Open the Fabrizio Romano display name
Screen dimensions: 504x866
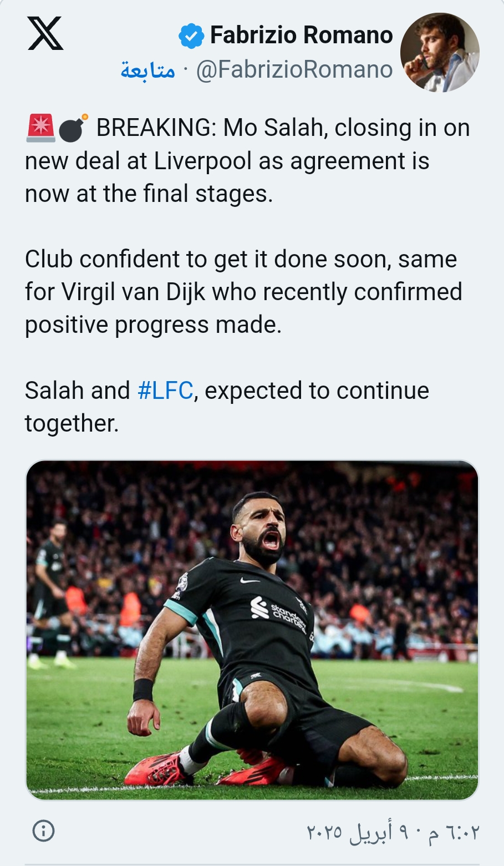pyautogui.click(x=301, y=36)
